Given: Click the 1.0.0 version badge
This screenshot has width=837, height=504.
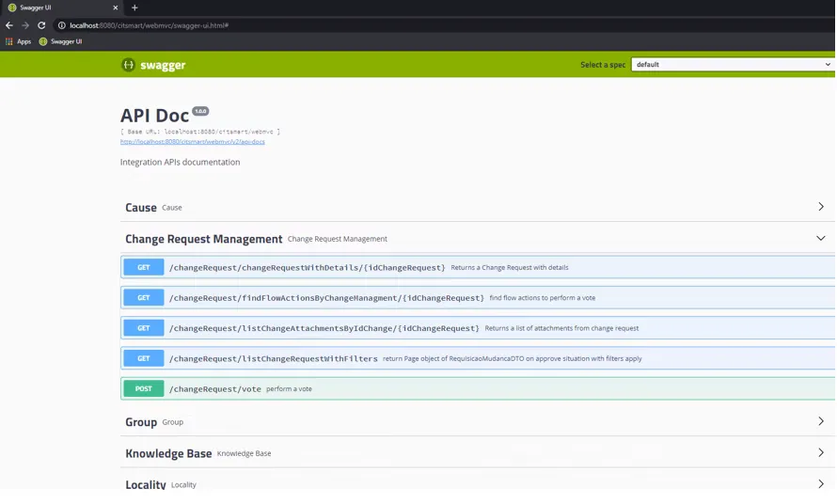Looking at the screenshot, I should 200,111.
